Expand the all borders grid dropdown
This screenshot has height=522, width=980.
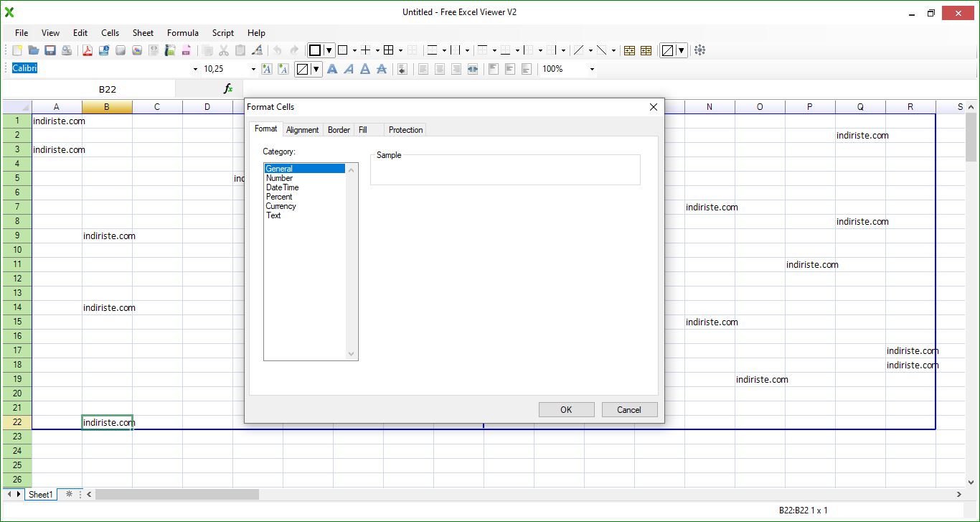click(x=400, y=50)
